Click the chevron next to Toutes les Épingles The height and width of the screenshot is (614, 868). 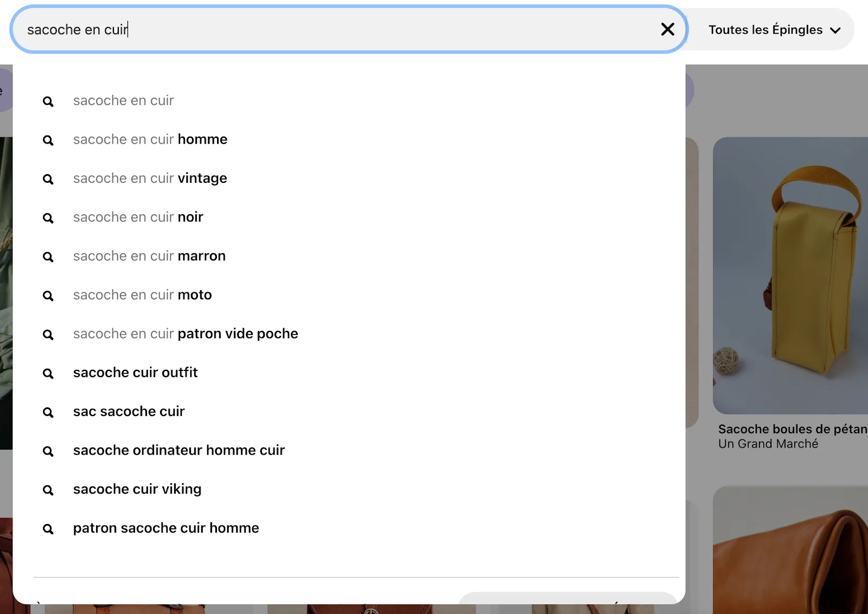[x=835, y=30]
